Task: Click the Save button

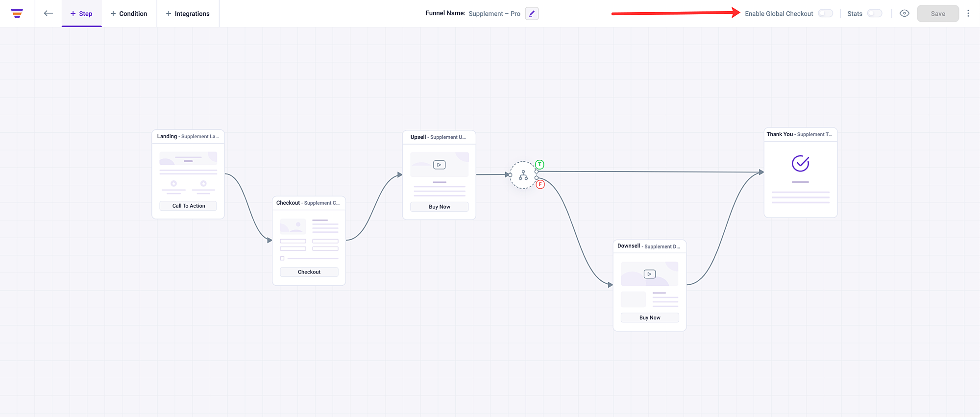Action: coord(938,14)
